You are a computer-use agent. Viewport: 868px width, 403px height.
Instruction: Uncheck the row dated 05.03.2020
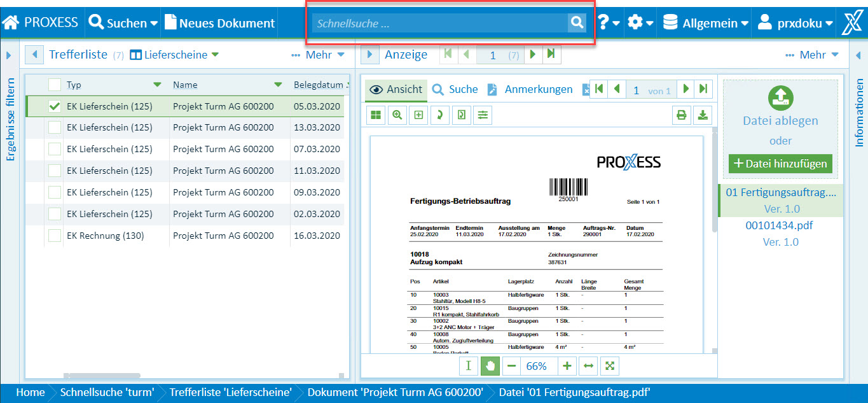(55, 106)
